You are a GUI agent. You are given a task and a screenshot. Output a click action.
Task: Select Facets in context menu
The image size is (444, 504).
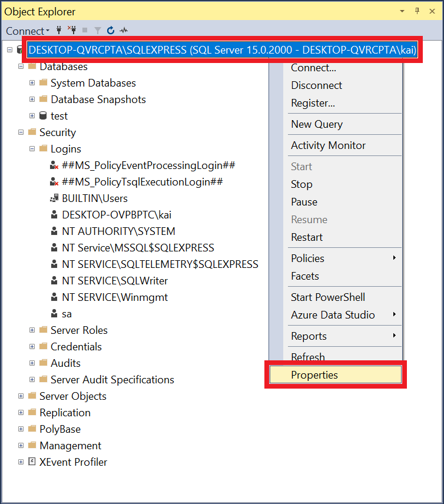pyautogui.click(x=335, y=276)
